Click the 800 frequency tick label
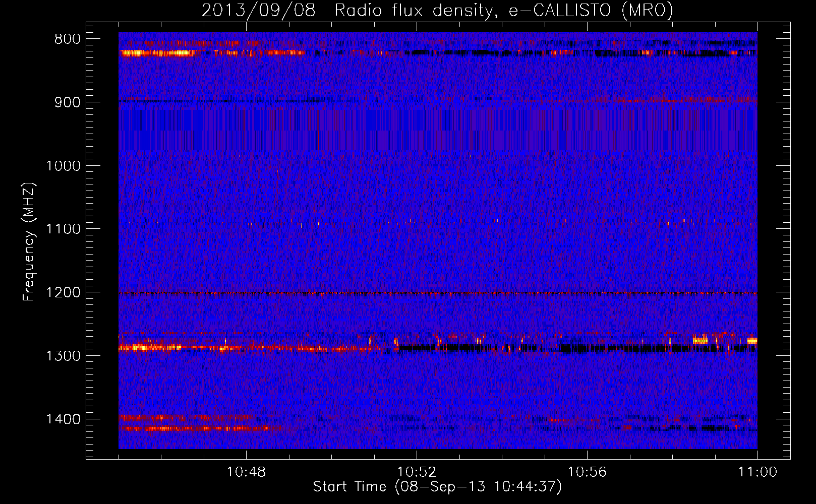The width and height of the screenshot is (816, 504). [x=67, y=39]
